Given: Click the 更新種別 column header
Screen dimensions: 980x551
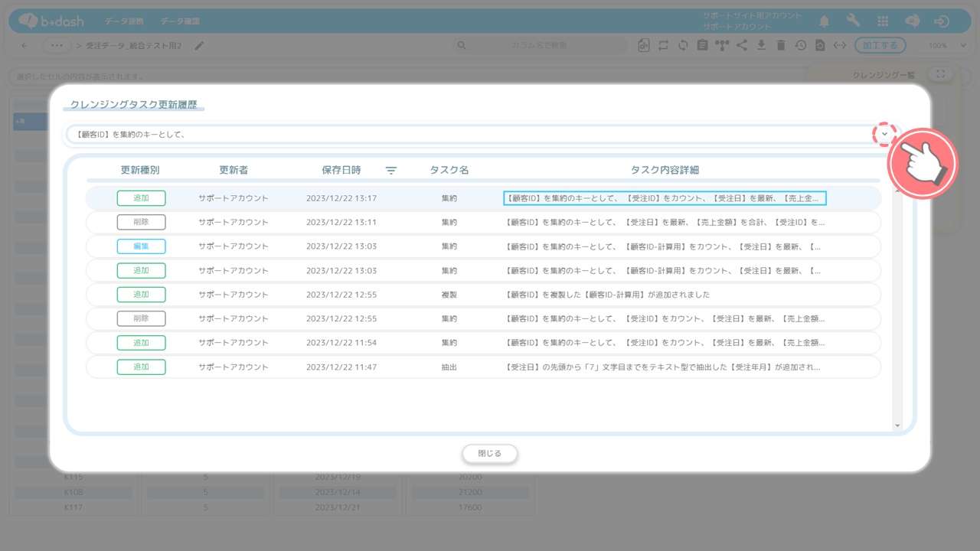Looking at the screenshot, I should [x=140, y=170].
